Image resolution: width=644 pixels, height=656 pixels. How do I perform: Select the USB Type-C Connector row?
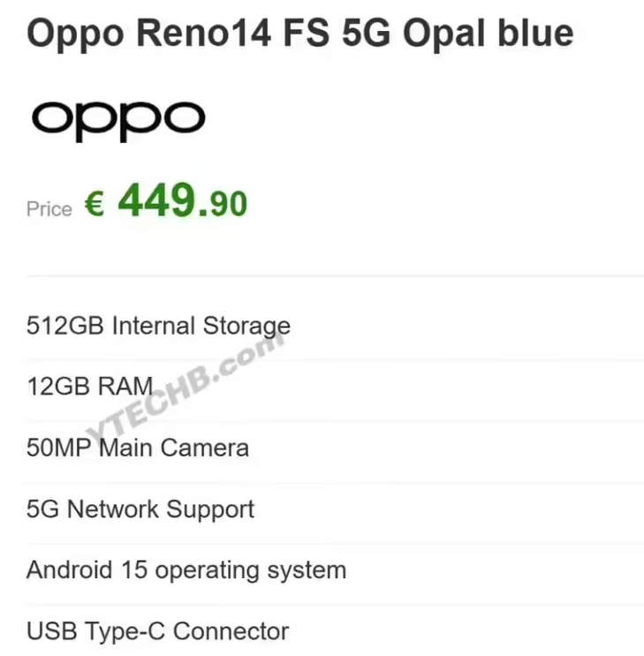[x=335, y=631]
